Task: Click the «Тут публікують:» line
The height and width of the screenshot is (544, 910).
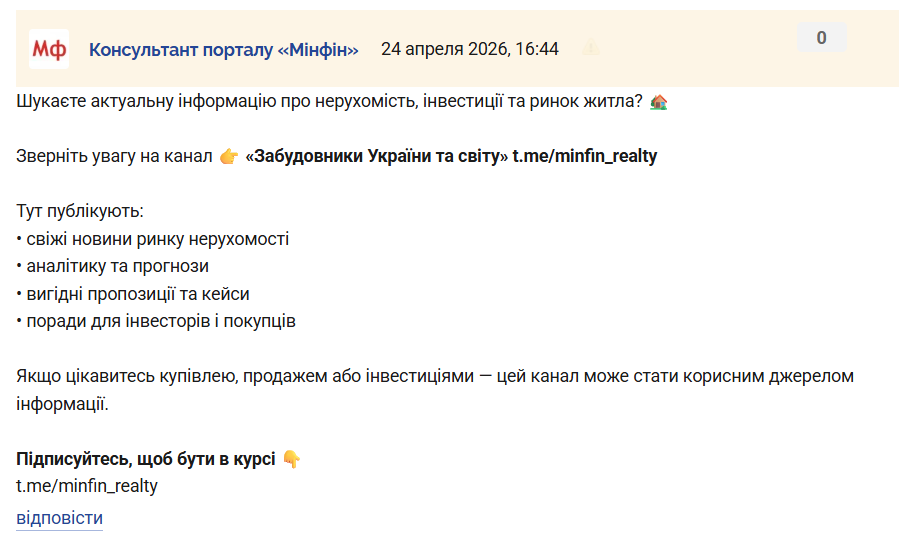Action: [80, 212]
